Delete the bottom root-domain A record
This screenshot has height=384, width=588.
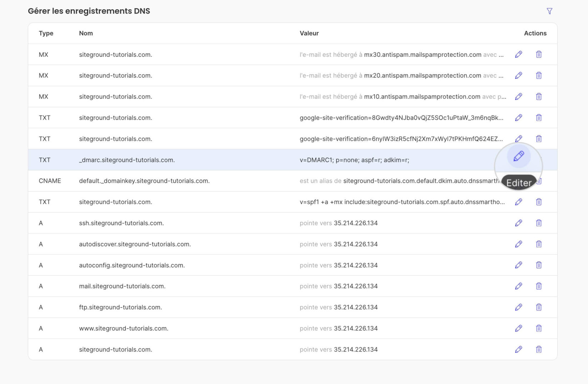(x=539, y=349)
